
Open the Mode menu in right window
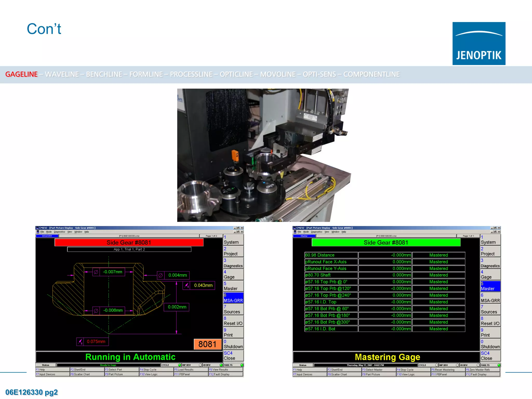[306, 232]
